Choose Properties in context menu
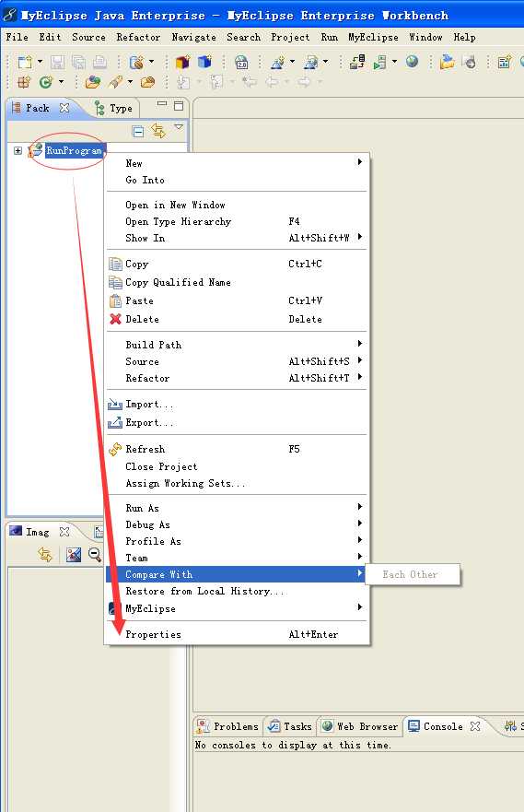This screenshot has height=812, width=524. 238,634
